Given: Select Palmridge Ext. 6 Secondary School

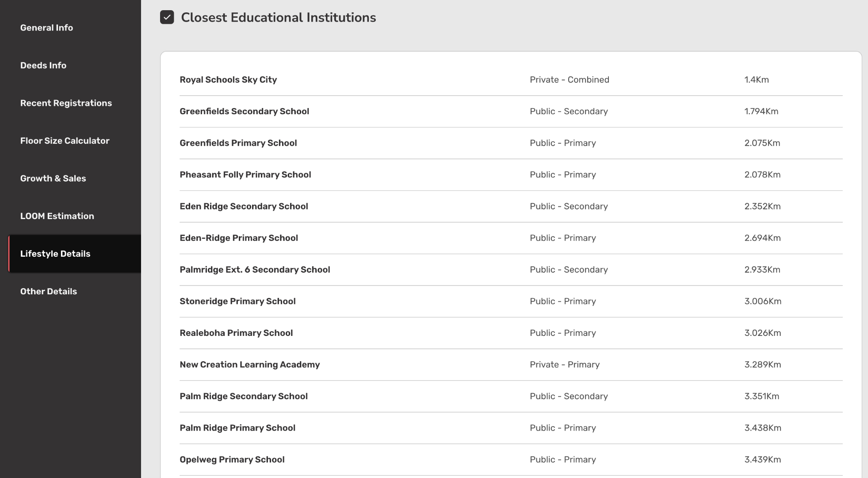Looking at the screenshot, I should 255,270.
